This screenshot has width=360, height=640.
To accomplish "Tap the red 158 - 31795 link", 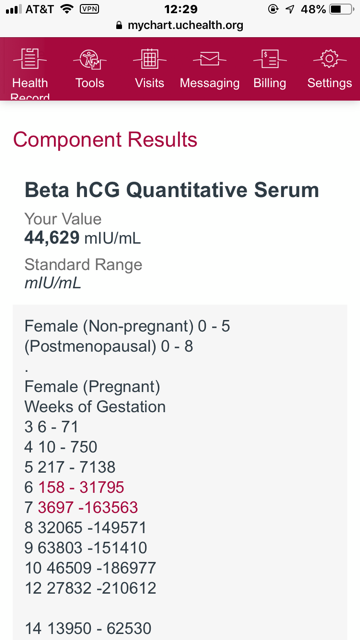I will click(81, 487).
